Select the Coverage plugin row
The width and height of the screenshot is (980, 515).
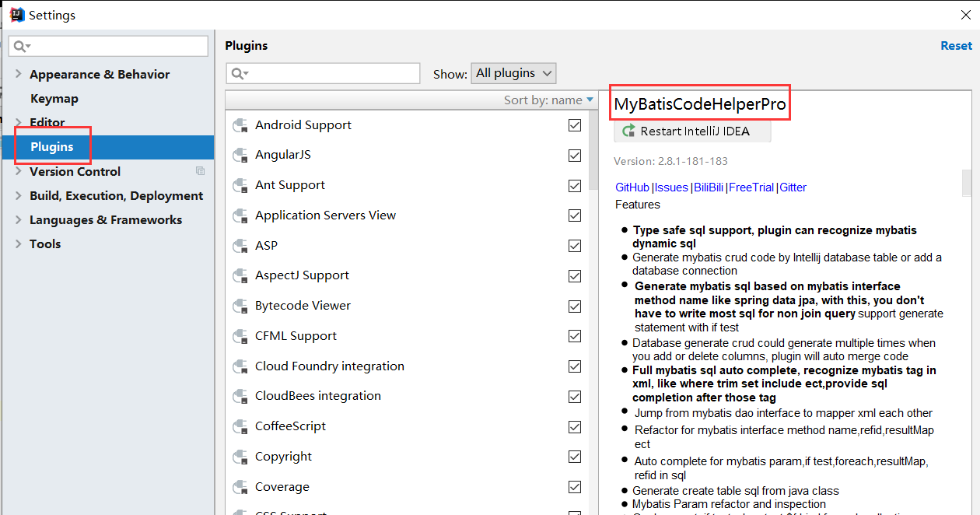coord(408,487)
